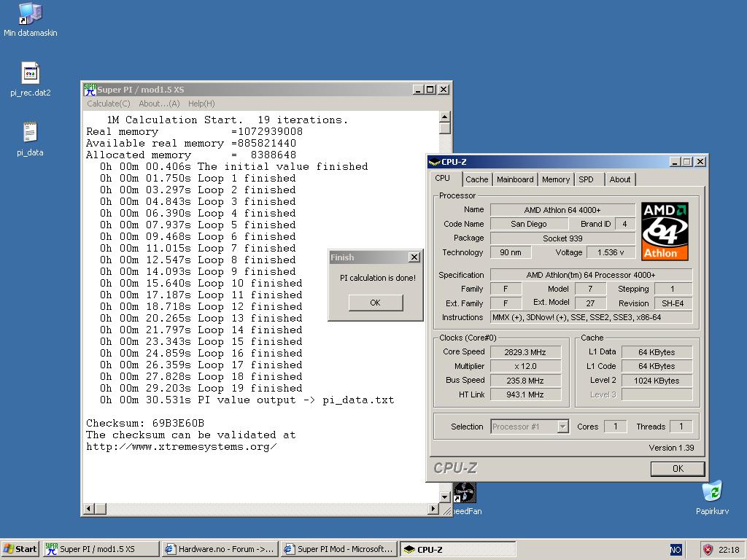
Task: Switch to the Cache tab in CPU-Z
Action: click(x=476, y=179)
